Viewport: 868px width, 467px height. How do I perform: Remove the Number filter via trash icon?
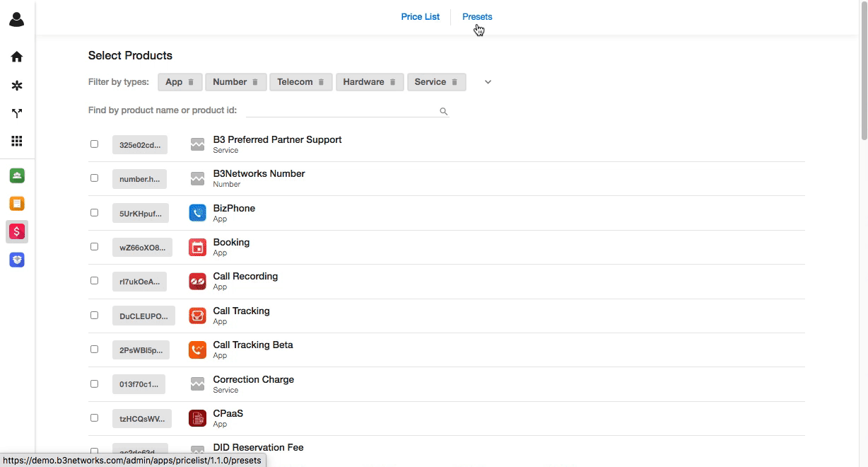(255, 82)
